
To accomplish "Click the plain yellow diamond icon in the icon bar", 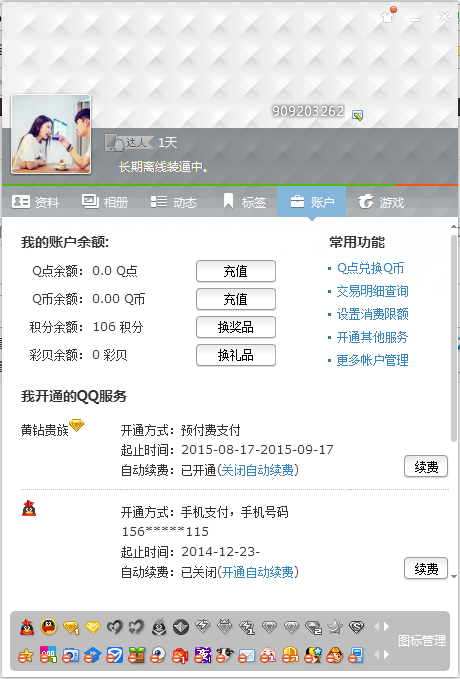I will click(x=93, y=627).
